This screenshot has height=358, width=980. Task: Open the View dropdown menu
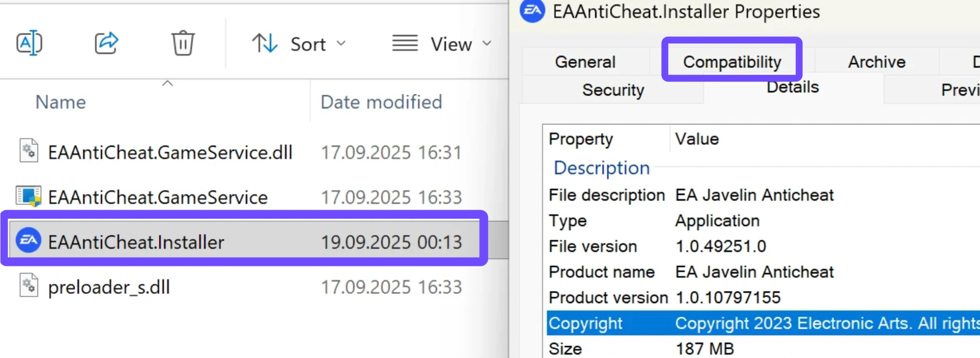442,44
